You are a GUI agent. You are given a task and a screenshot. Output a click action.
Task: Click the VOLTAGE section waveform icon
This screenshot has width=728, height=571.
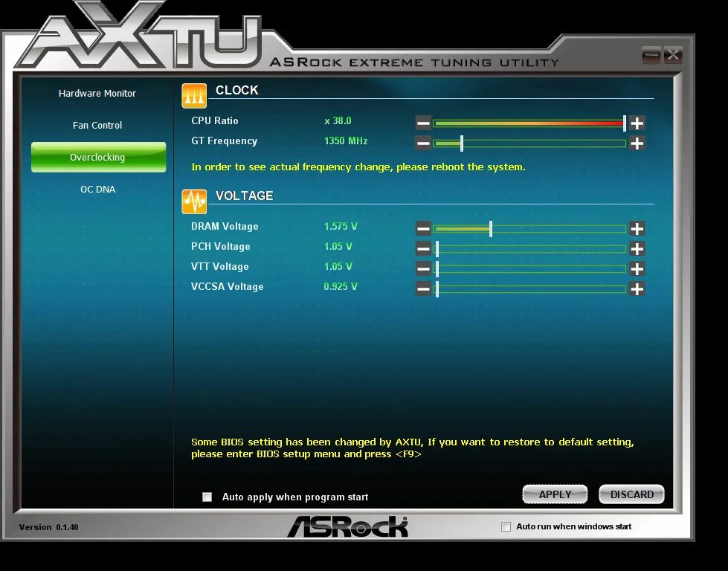pyautogui.click(x=194, y=201)
